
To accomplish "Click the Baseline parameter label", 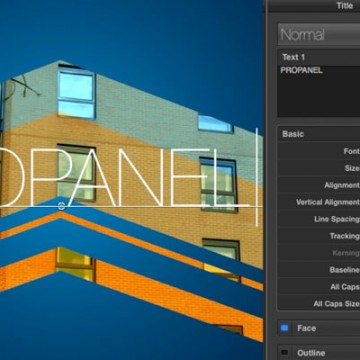I will [x=344, y=270].
